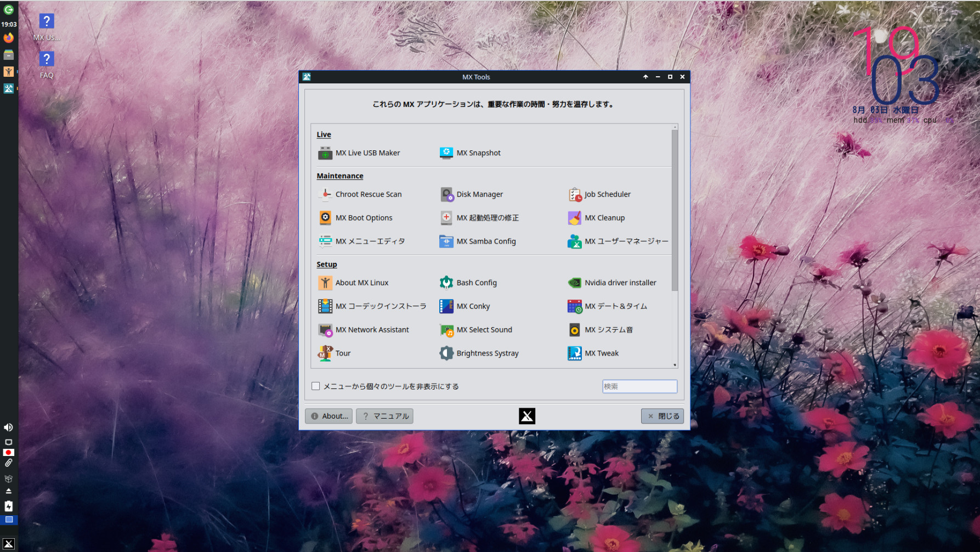Open MX ユーザーマネージャー
Viewport: 980px width, 552px height.
click(618, 241)
